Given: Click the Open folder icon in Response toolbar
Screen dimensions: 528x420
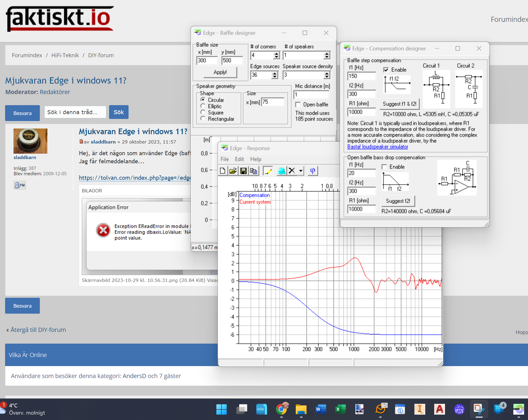Looking at the screenshot, I should tap(233, 171).
